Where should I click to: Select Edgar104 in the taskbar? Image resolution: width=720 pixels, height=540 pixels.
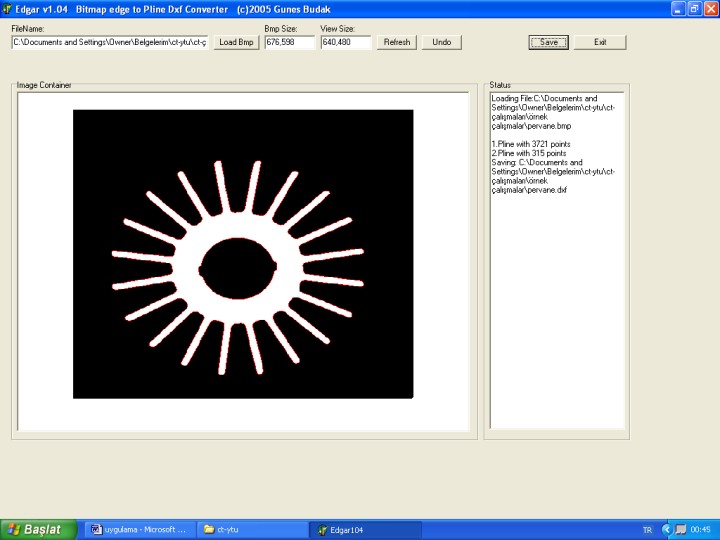point(365,529)
